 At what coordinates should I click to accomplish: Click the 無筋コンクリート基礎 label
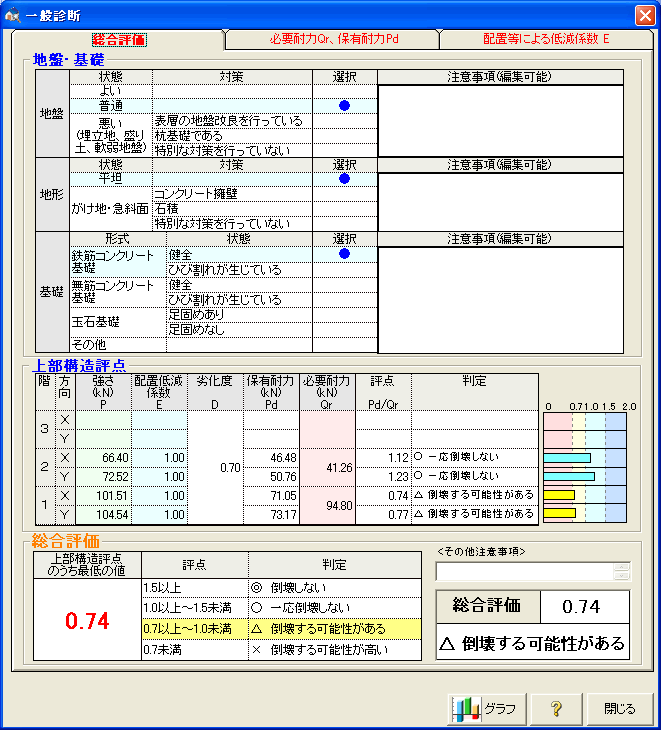(113, 291)
